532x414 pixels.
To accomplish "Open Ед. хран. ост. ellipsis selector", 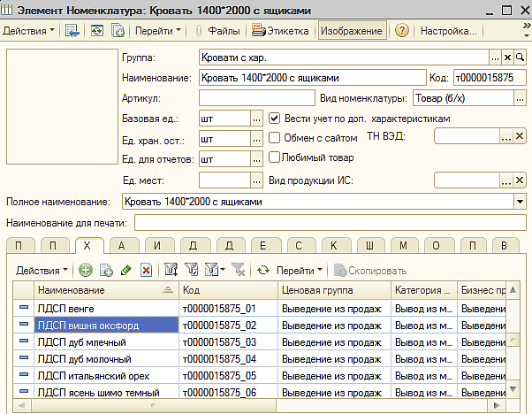I will click(x=256, y=139).
